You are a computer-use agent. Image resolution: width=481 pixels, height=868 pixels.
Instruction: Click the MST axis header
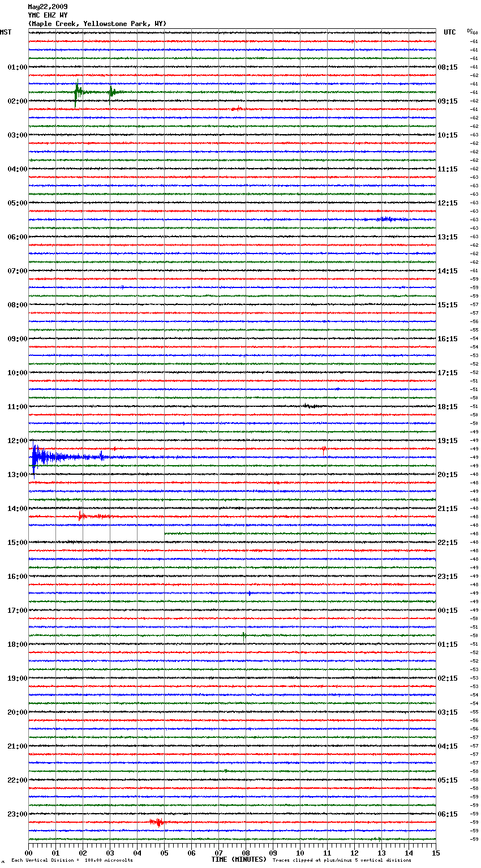6,32
